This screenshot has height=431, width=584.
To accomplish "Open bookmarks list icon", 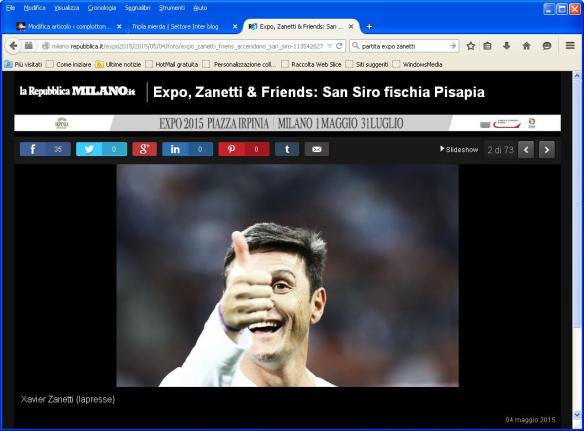I will (x=487, y=46).
